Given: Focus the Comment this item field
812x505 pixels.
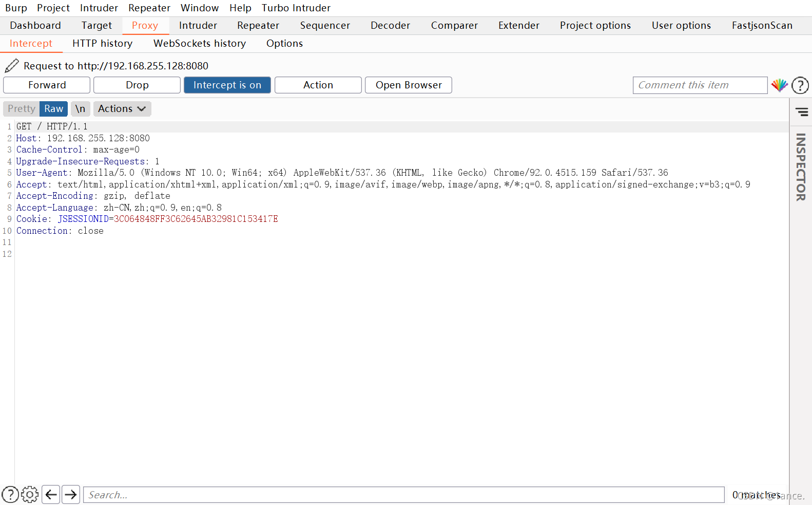Looking at the screenshot, I should click(700, 85).
